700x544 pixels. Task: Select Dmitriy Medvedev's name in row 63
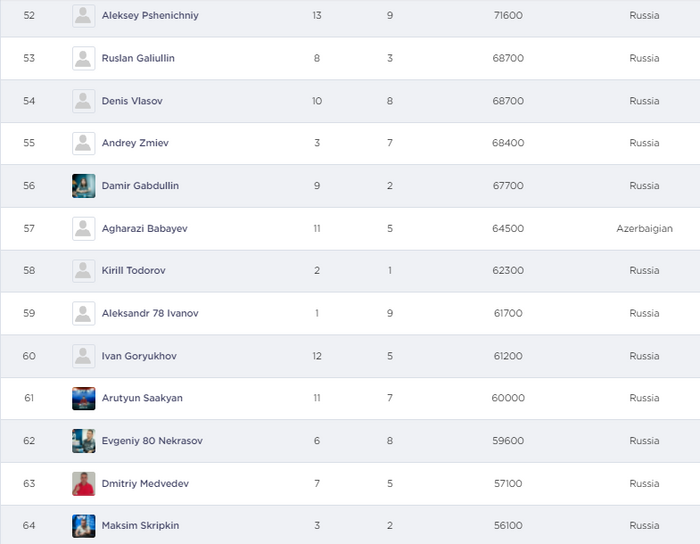pos(145,483)
